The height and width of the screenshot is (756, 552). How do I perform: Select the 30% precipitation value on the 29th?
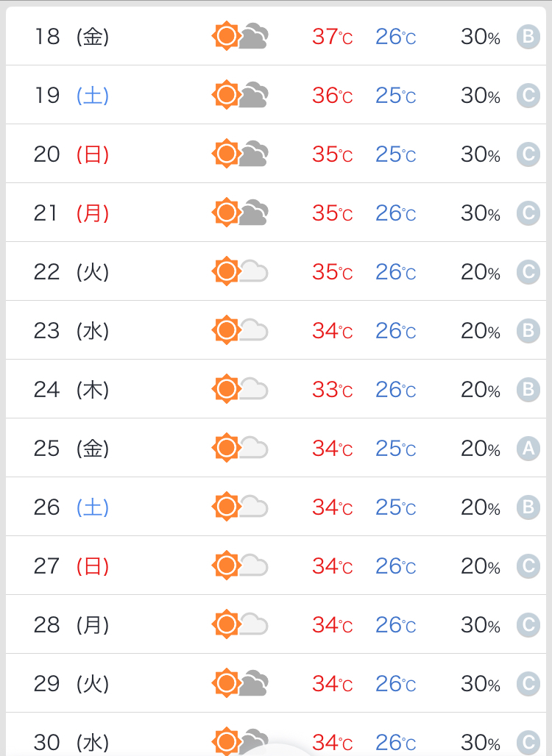[480, 684]
